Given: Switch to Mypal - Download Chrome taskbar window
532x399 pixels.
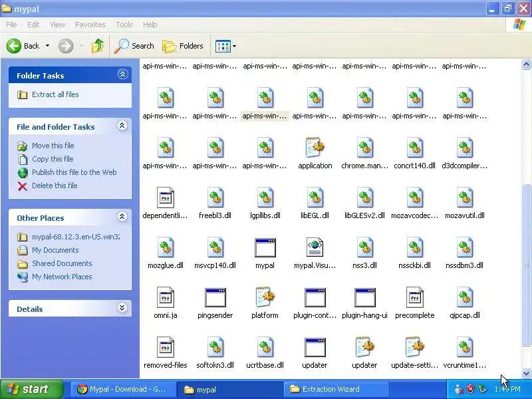Looking at the screenshot, I should pos(123,389).
